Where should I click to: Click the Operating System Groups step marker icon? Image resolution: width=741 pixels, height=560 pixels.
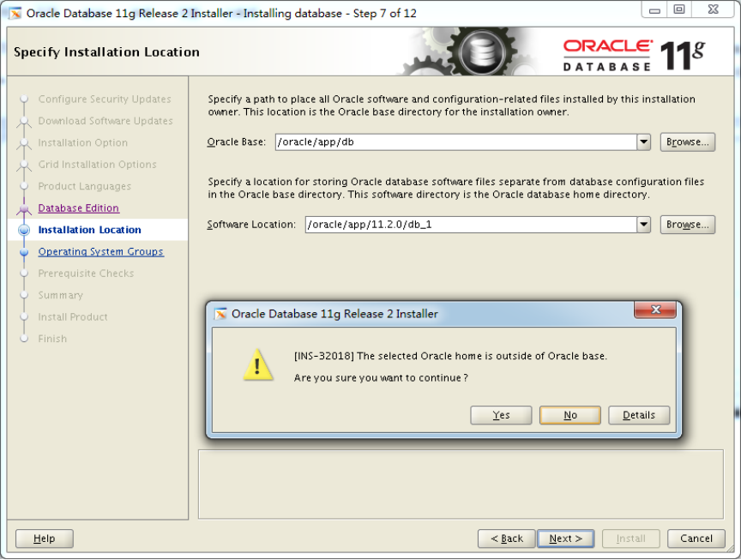pyautogui.click(x=24, y=252)
